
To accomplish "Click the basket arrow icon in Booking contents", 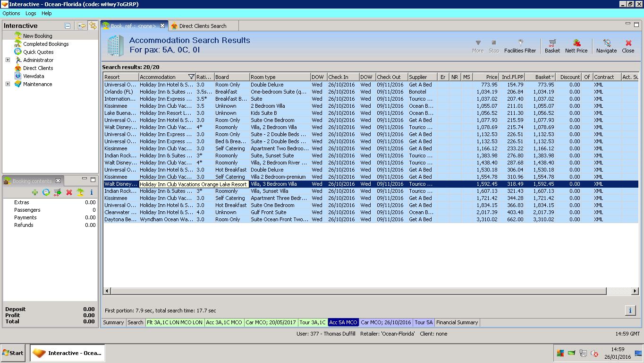I will click(x=58, y=192).
